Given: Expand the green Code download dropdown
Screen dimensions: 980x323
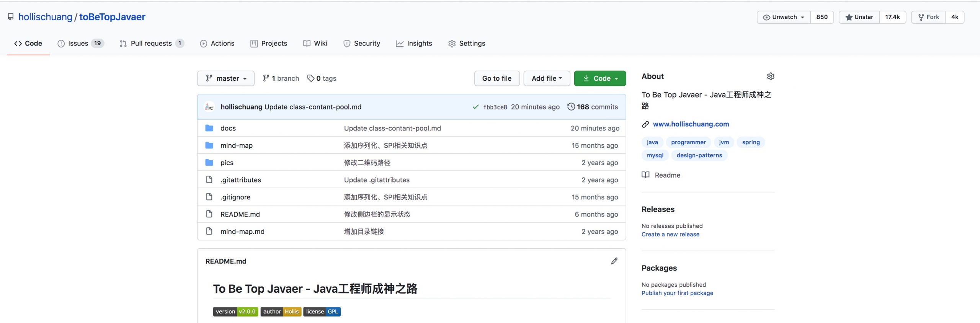Looking at the screenshot, I should [599, 78].
